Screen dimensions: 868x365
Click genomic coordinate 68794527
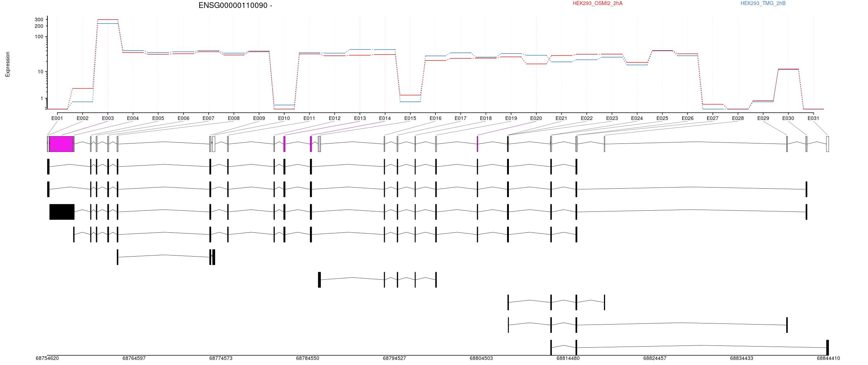pos(394,358)
